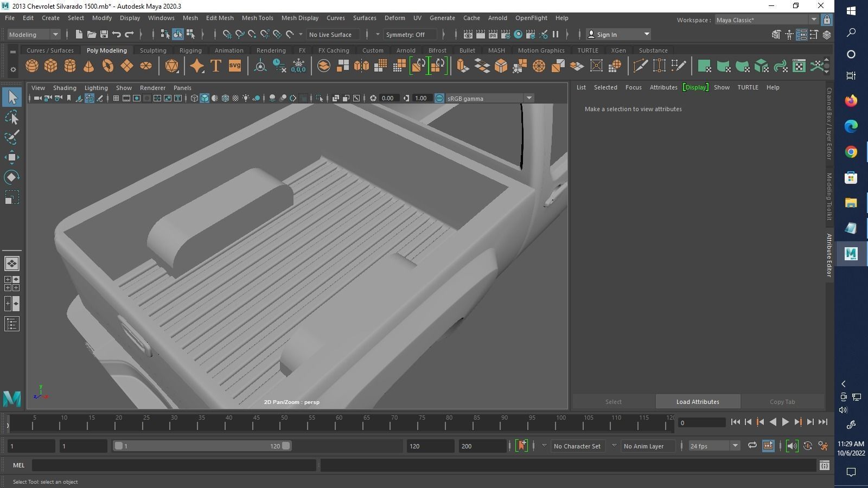The height and width of the screenshot is (488, 868).
Task: Activate the Scale tool in the toolbox
Action: [11, 197]
